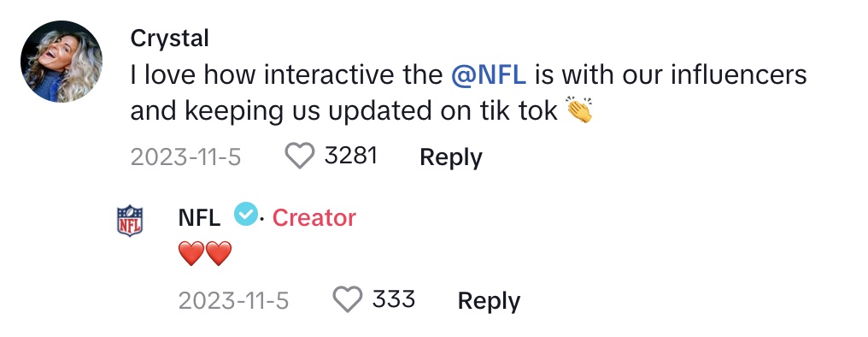
Task: Tap the Crystal username
Action: [x=169, y=38]
